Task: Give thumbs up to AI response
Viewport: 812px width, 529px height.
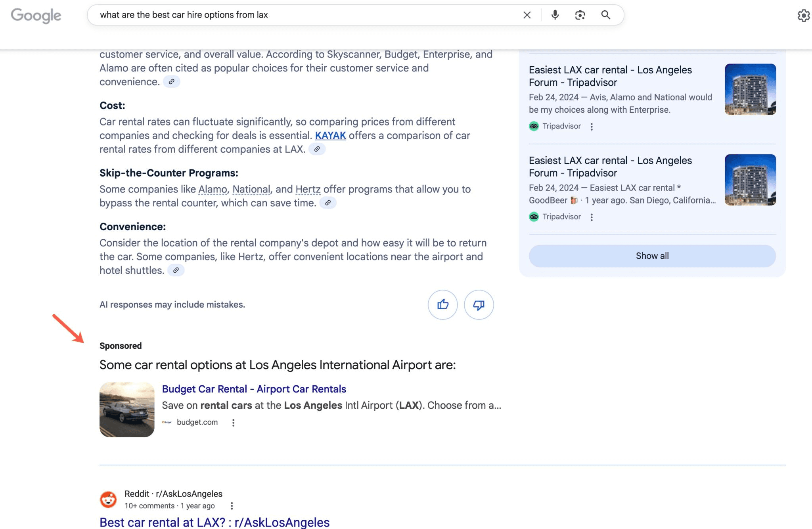Action: coord(443,305)
